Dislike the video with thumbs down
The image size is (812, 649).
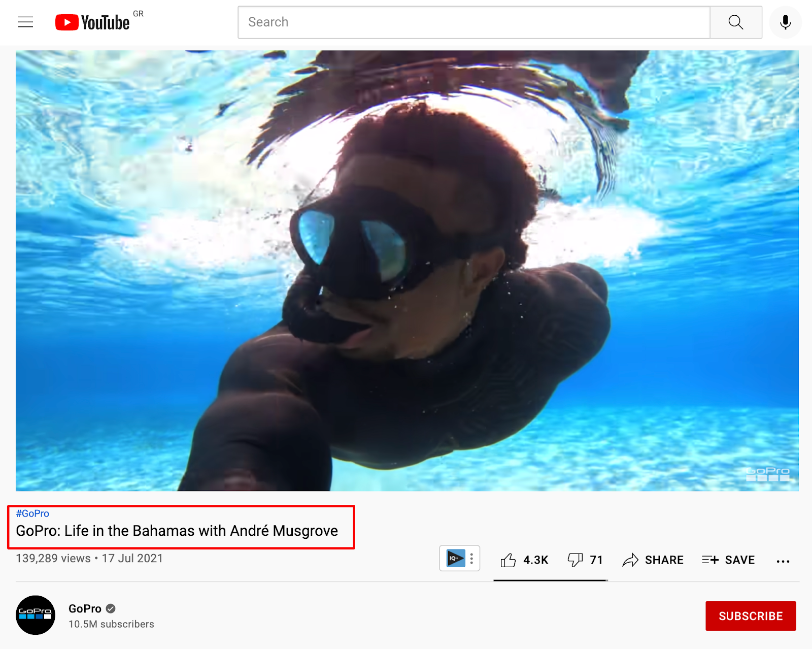tap(575, 560)
